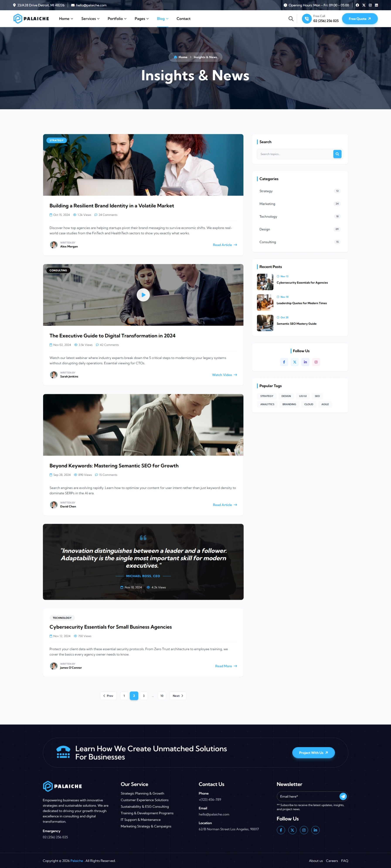This screenshot has width=391, height=868.
Task: Open Semantic SEO Mastery Guide recent post
Action: (296, 324)
